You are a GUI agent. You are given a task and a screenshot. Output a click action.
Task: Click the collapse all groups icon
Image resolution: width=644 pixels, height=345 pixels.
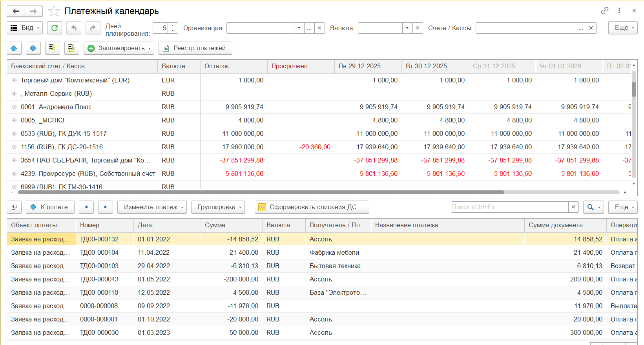71,48
